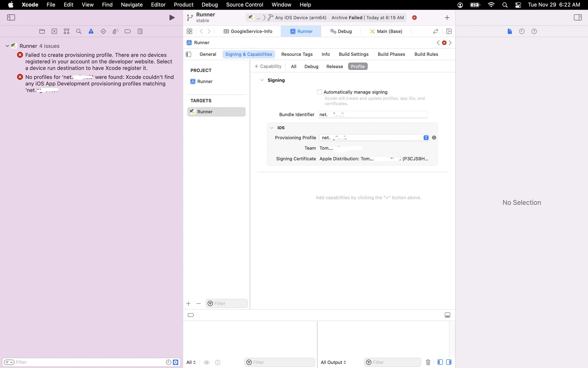Toggle Quick Look eye in variables view
This screenshot has width=588, height=368.
206,362
